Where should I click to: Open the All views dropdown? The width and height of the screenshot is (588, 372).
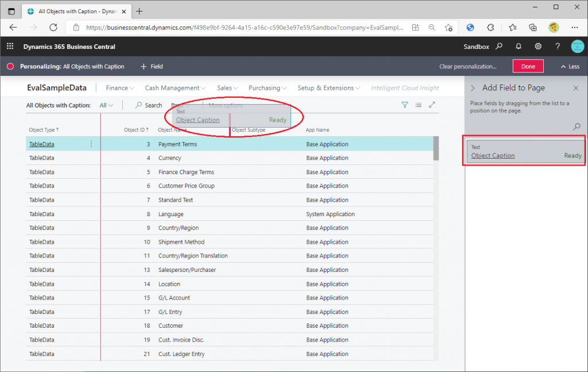click(106, 105)
